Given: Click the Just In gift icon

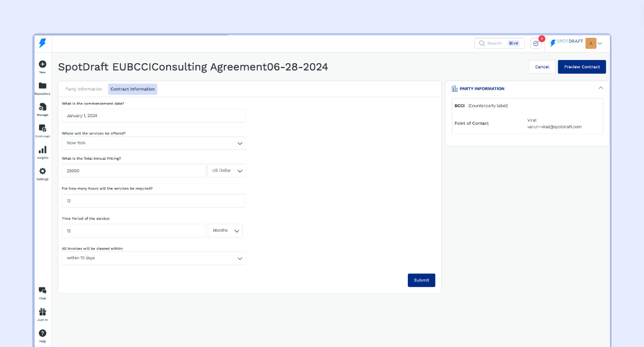Looking at the screenshot, I should [x=42, y=312].
